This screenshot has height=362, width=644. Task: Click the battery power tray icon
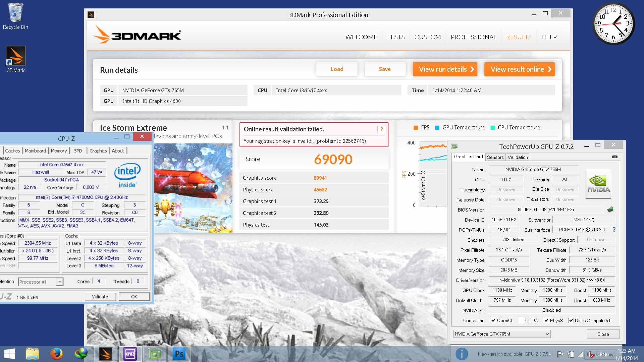coord(570,354)
